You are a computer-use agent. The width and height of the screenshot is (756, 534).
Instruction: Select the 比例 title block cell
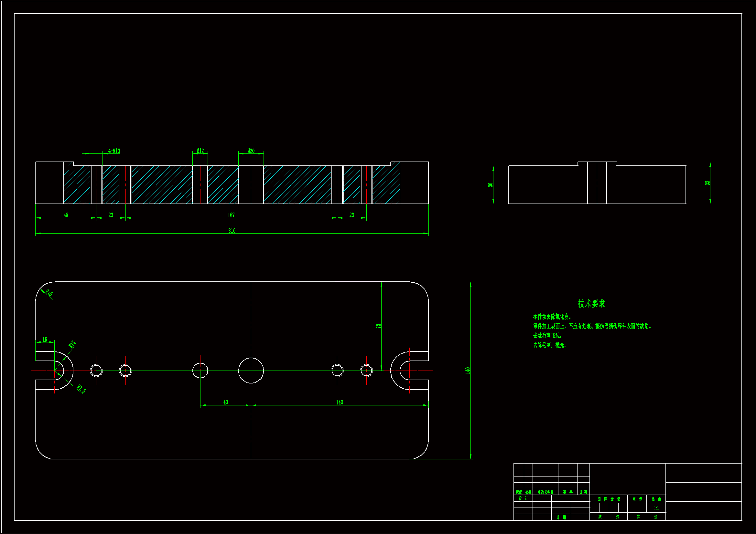(x=656, y=499)
